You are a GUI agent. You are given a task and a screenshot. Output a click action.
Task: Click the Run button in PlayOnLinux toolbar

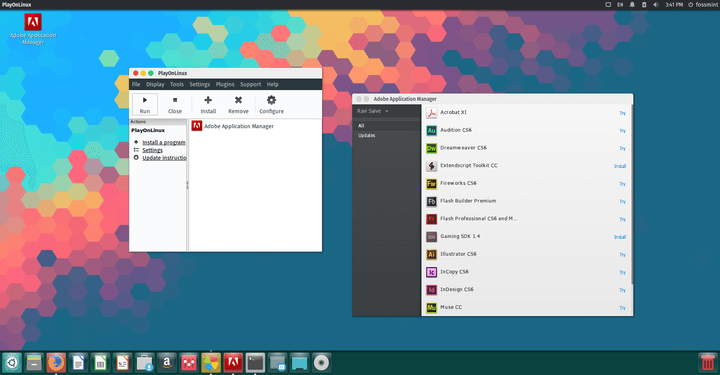point(145,104)
